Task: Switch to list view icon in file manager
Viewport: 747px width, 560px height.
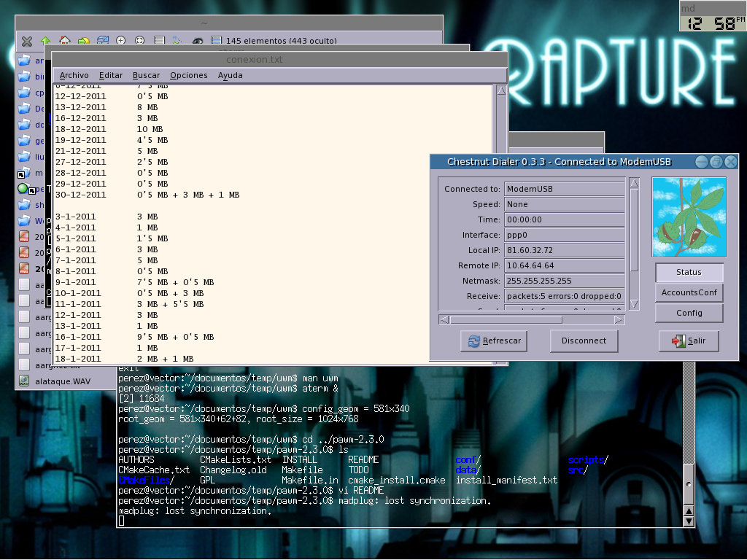Action: tap(159, 41)
